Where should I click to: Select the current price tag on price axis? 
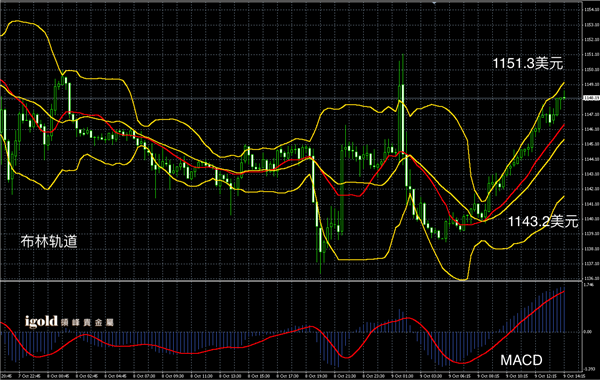(591, 98)
